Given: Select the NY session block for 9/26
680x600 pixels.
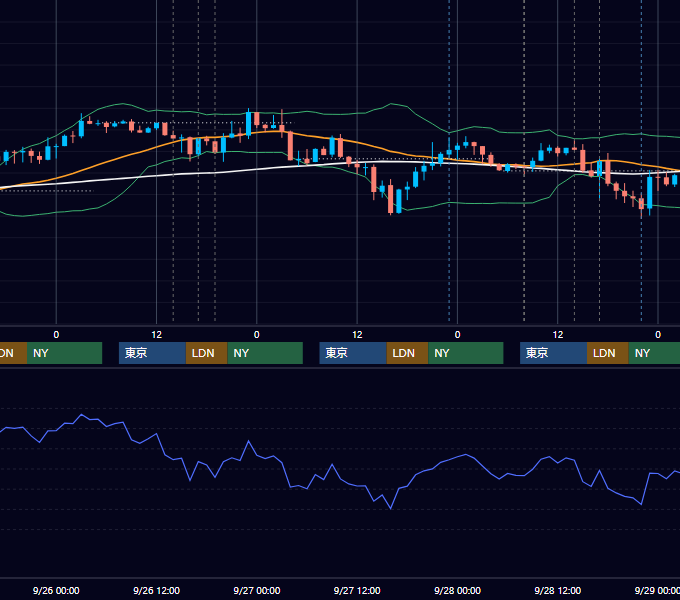Looking at the screenshot, I should pos(265,353).
